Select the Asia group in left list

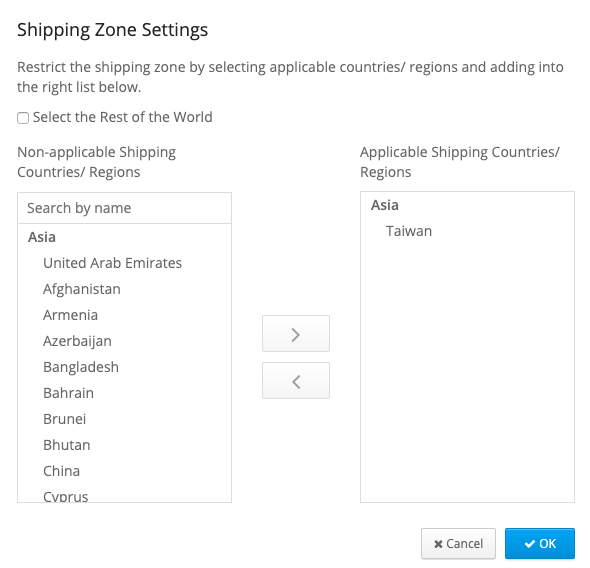pos(42,237)
